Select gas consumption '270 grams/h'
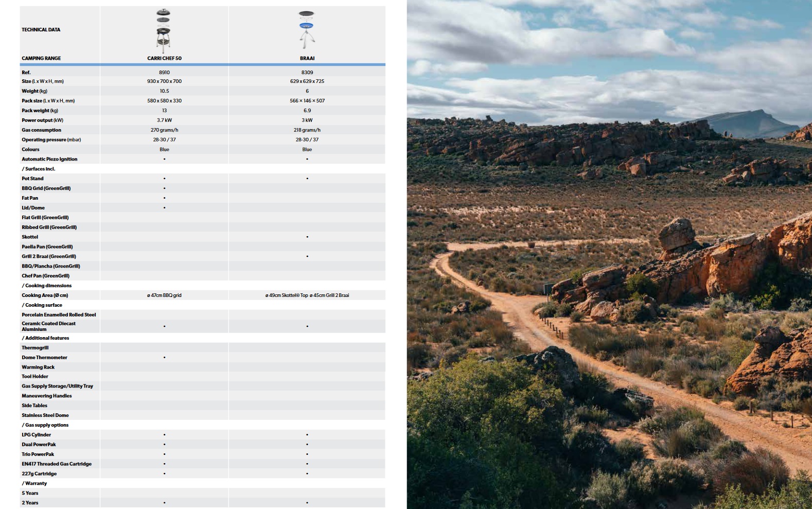The height and width of the screenshot is (509, 812). pyautogui.click(x=164, y=130)
